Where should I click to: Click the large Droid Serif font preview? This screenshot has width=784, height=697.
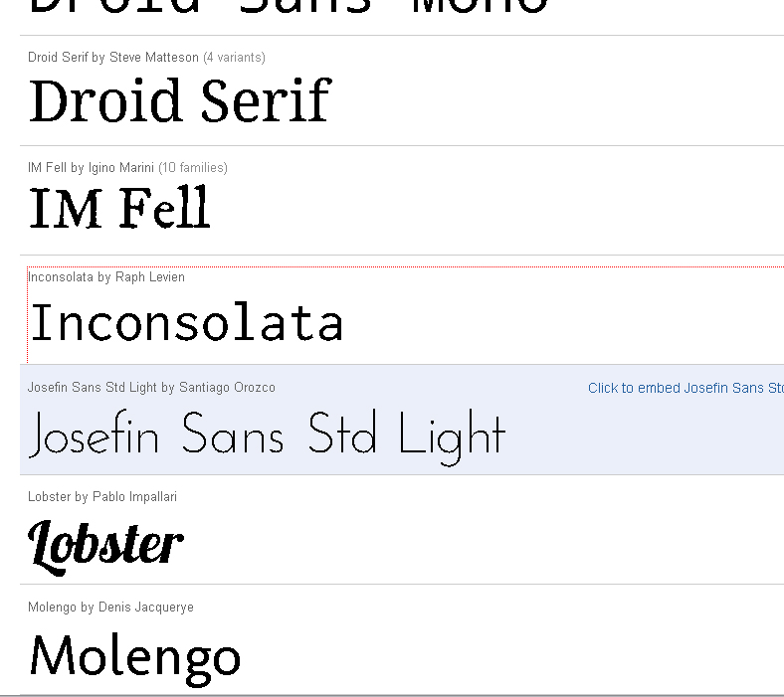tap(180, 100)
